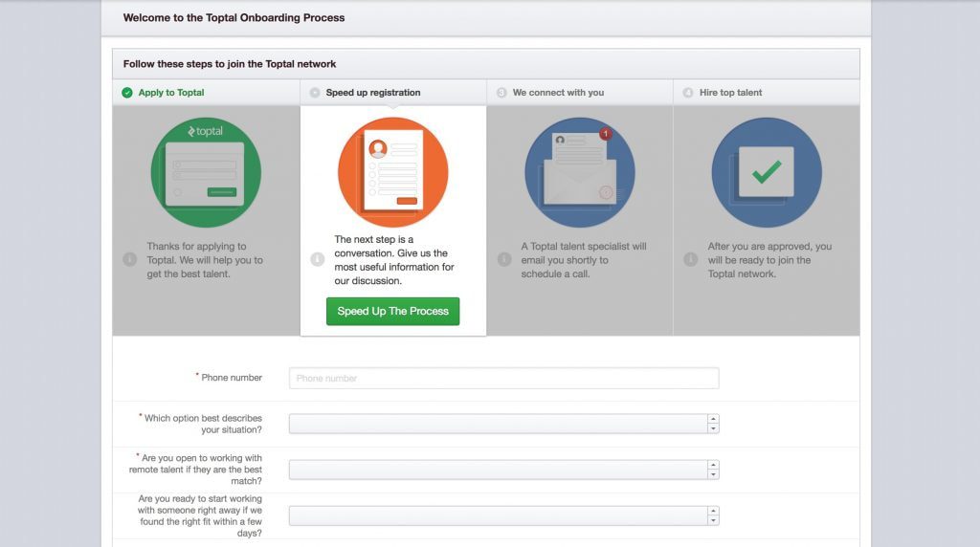Open the Hire top talent step tab
Image resolution: width=980 pixels, height=547 pixels.
[x=767, y=93]
